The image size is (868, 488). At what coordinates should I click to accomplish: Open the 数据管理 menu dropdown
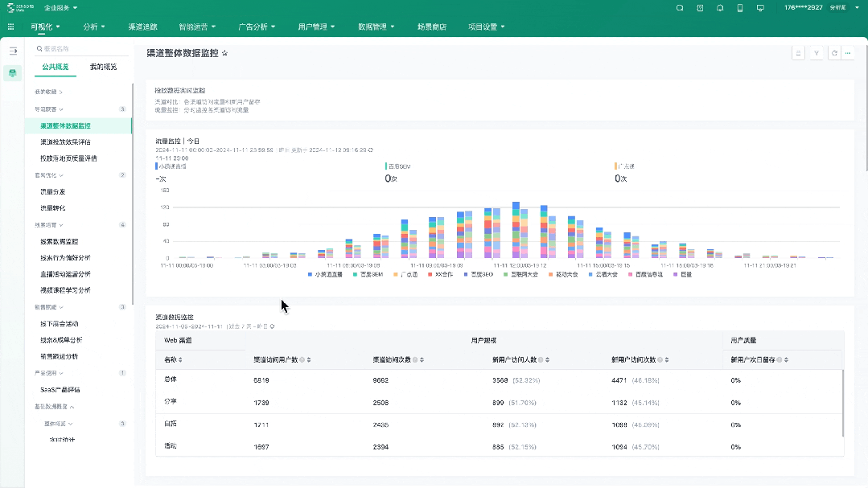[x=376, y=27]
